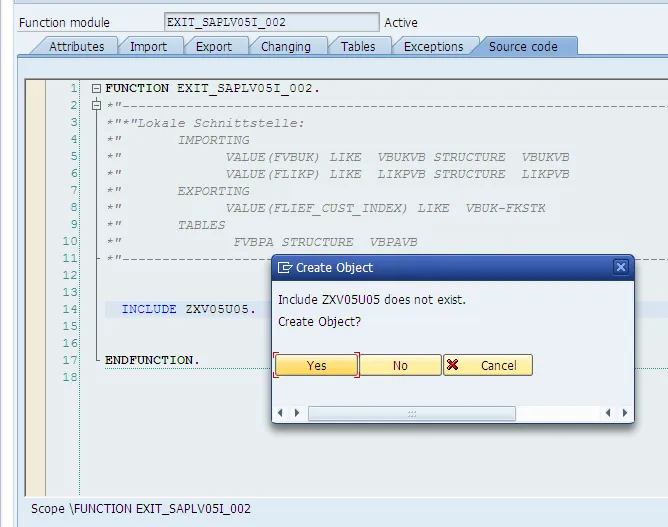
Task: Show the Exceptions tab
Action: tap(433, 46)
